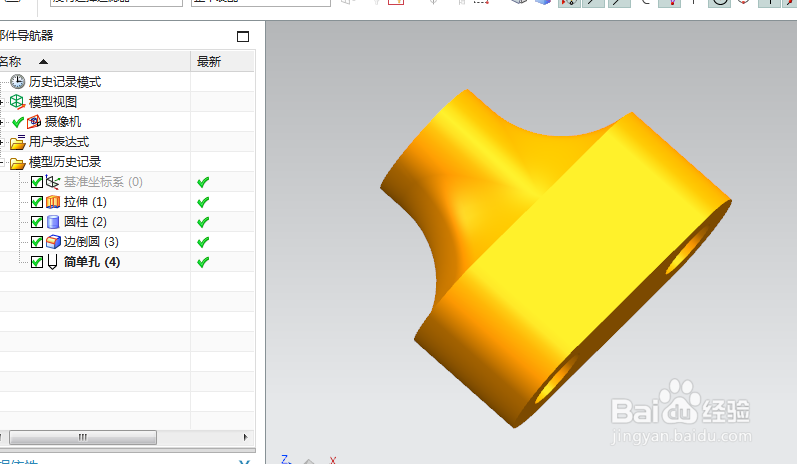The image size is (797, 464).
Task: Click the lower hole on the yellow model
Action: 556,380
